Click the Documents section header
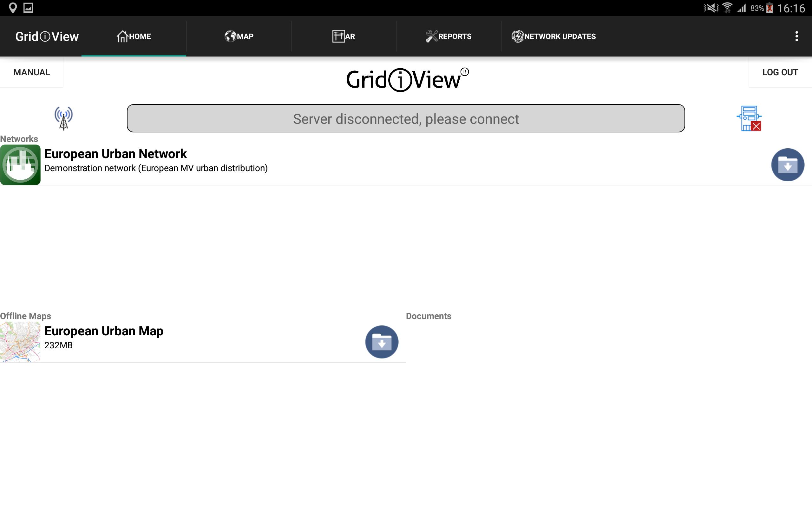This screenshot has width=812, height=508. [429, 316]
